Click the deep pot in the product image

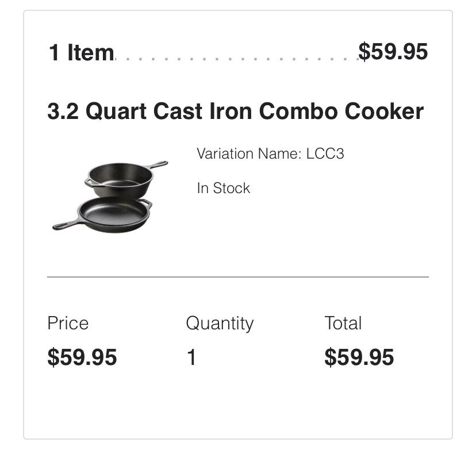click(121, 179)
